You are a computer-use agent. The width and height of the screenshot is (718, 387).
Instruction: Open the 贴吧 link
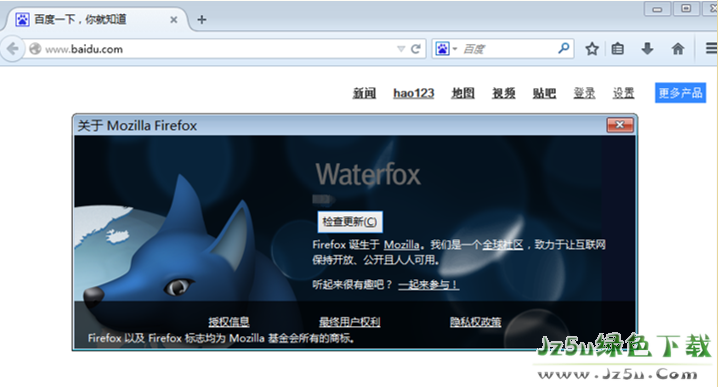[544, 93]
